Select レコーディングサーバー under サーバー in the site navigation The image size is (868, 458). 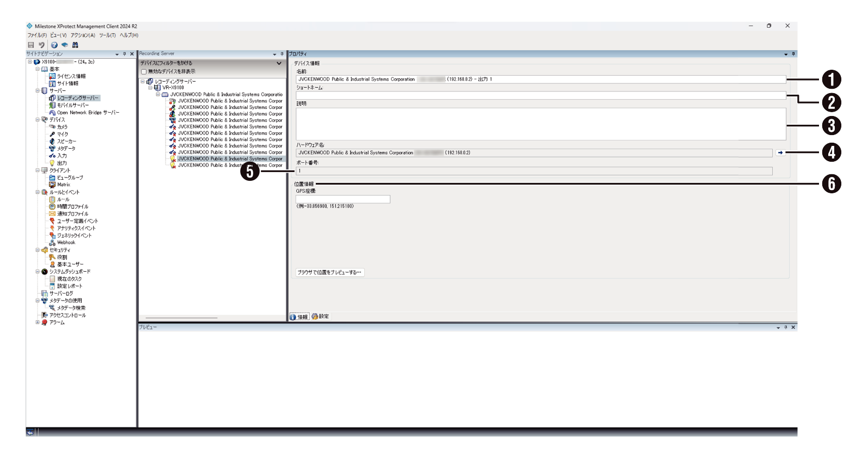coord(78,98)
